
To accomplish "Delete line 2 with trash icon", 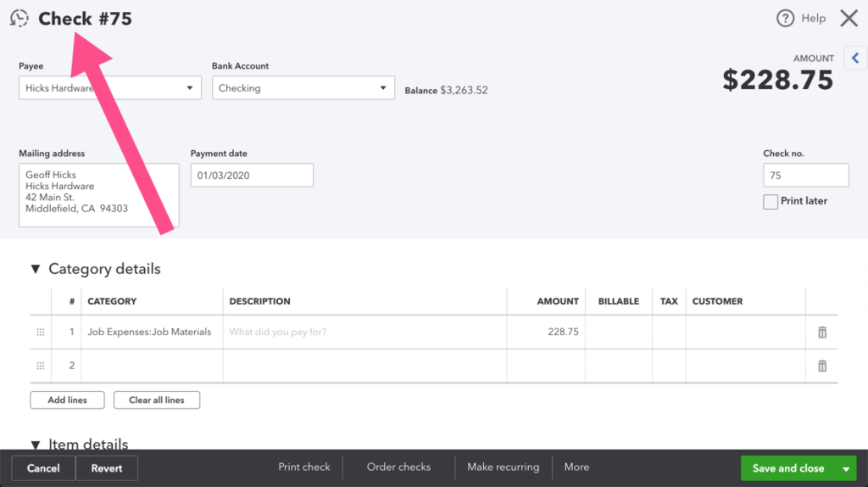I will point(822,366).
